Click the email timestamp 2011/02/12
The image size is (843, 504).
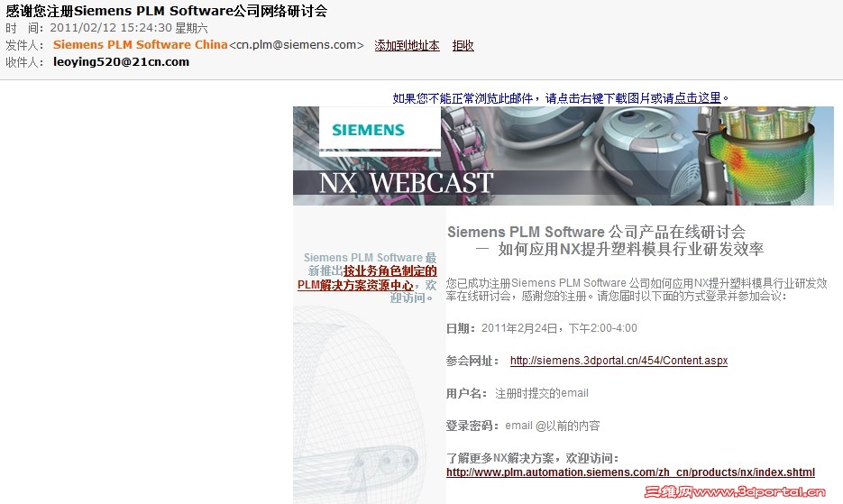(x=80, y=28)
